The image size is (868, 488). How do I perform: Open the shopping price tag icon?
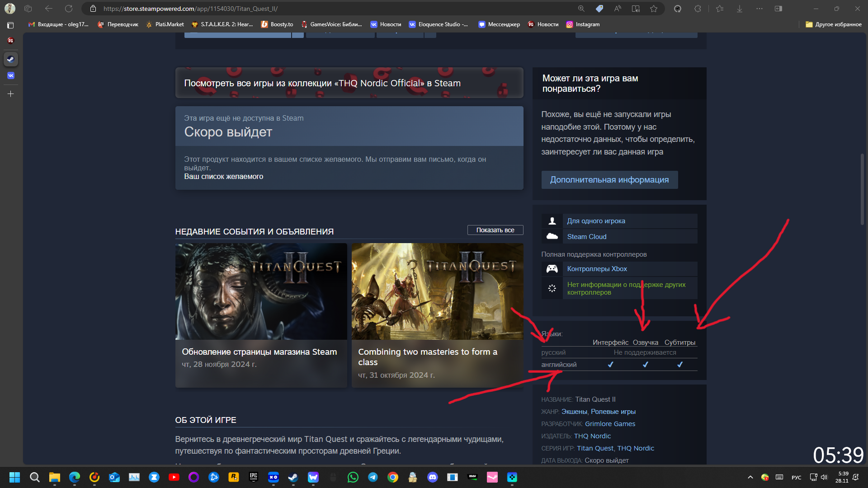(x=599, y=9)
